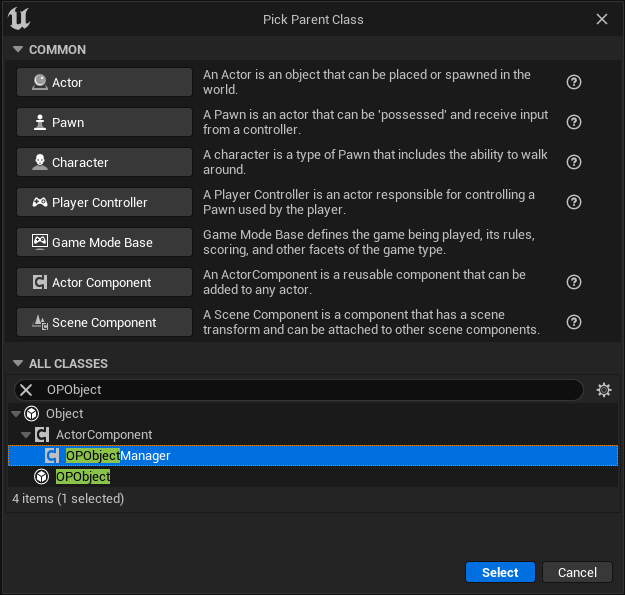Click help icon for Actor Component
Image resolution: width=625 pixels, height=595 pixels.
[x=574, y=282]
